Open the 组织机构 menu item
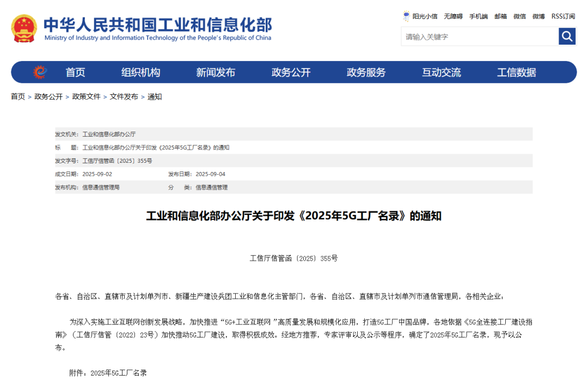588x387 pixels. point(142,72)
